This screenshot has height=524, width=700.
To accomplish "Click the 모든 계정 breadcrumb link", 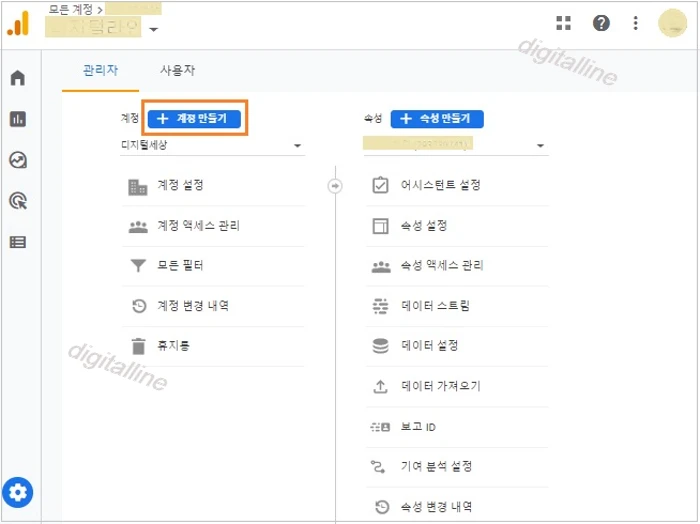I will 71,9.
